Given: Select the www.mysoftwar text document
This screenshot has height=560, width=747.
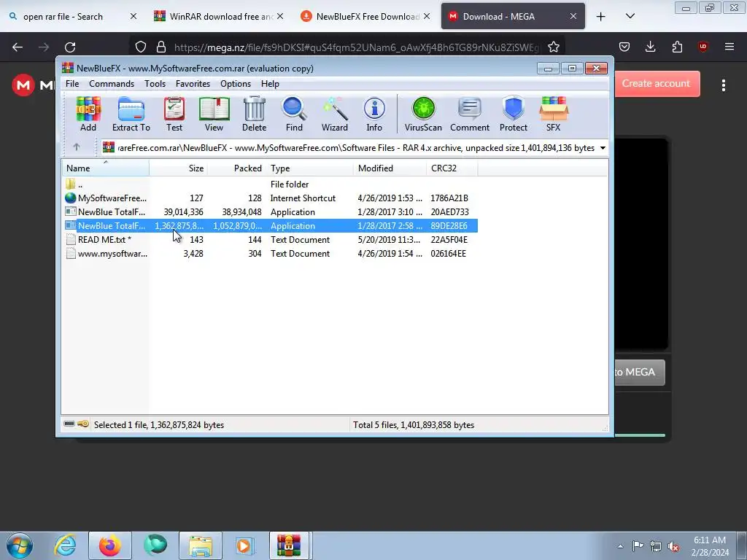Looking at the screenshot, I should point(270,253).
